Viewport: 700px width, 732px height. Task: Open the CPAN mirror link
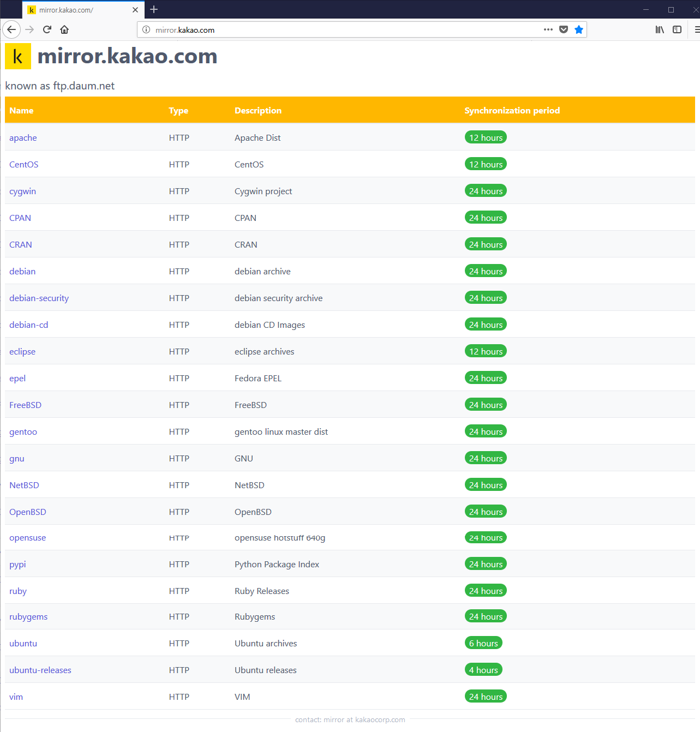pyautogui.click(x=20, y=218)
